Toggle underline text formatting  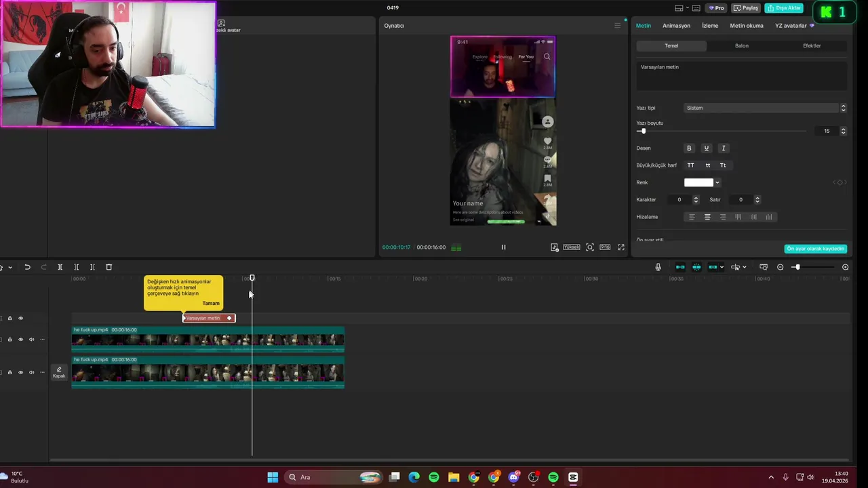click(706, 148)
